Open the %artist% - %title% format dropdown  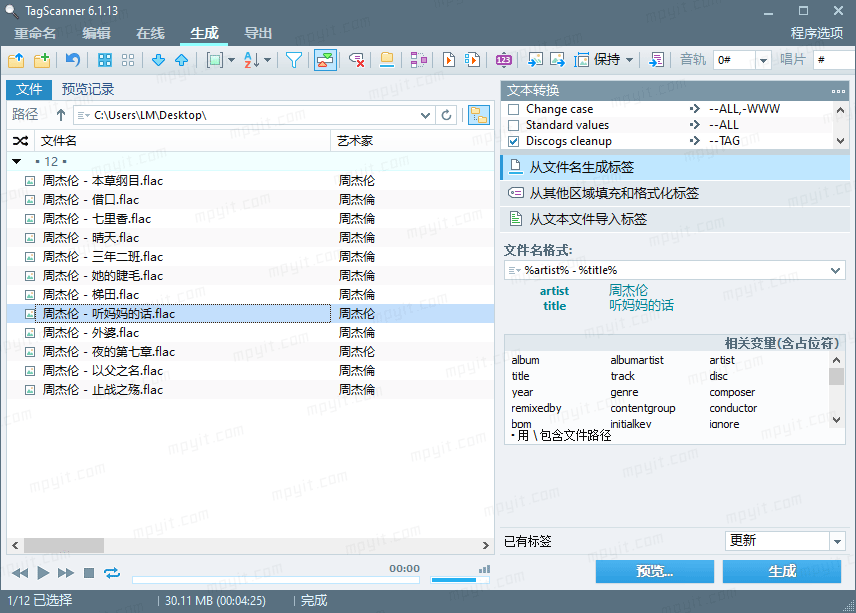[x=835, y=270]
